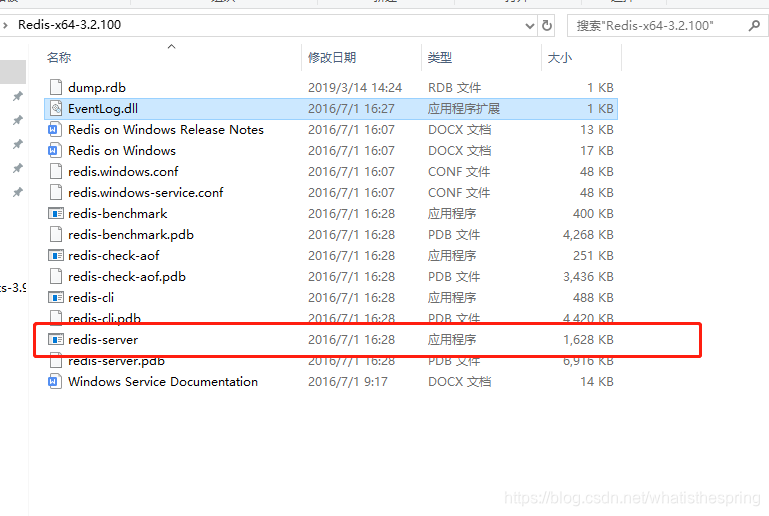Click the 1,628 KB size cell
This screenshot has width=769, height=516.
(588, 340)
